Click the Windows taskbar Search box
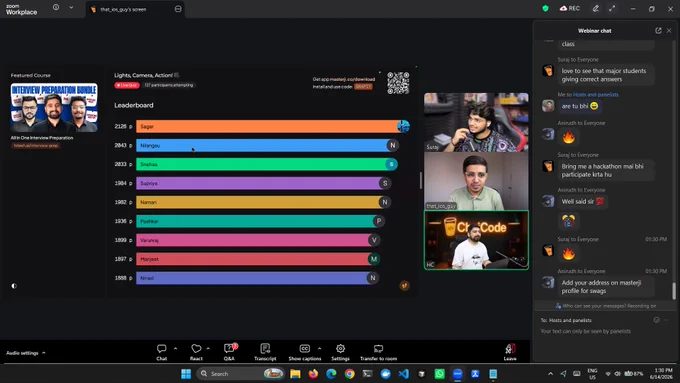The height and width of the screenshot is (383, 680). (x=240, y=374)
